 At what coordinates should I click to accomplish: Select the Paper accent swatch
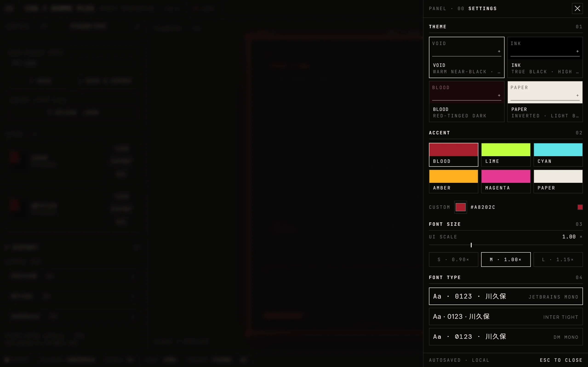(558, 182)
